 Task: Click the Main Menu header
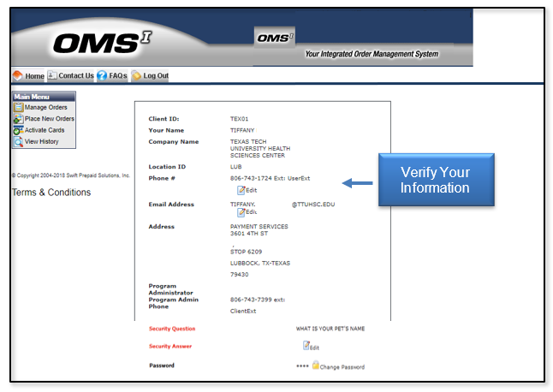[44, 97]
